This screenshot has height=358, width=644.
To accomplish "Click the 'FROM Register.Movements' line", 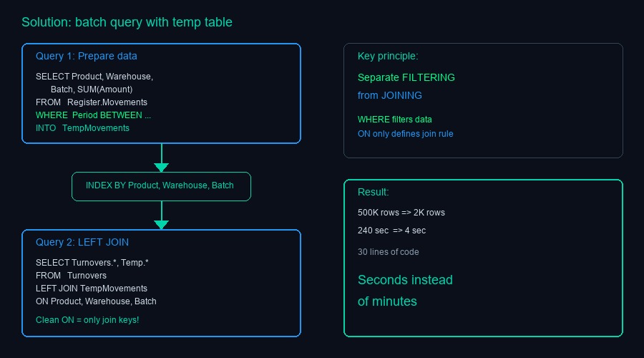I will point(92,102).
